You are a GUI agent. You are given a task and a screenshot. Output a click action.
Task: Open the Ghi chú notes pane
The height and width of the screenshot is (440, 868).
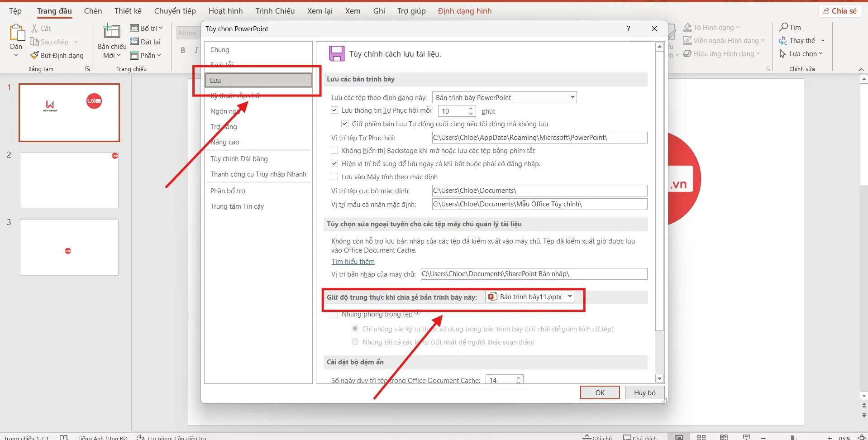tap(597, 437)
